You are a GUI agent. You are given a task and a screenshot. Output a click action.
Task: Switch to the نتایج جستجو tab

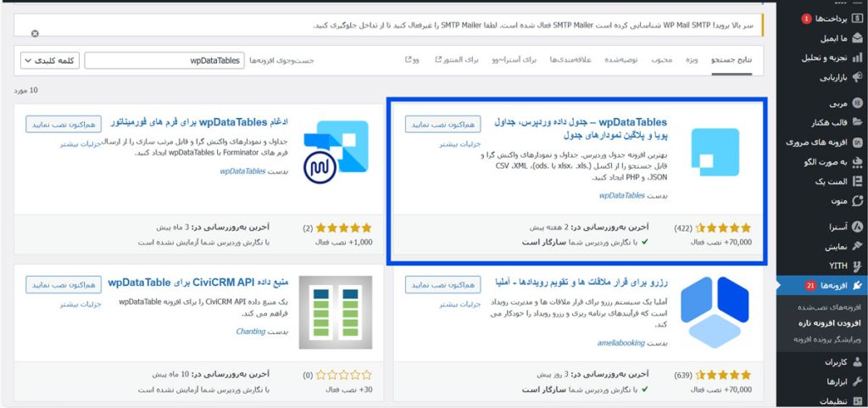point(732,59)
